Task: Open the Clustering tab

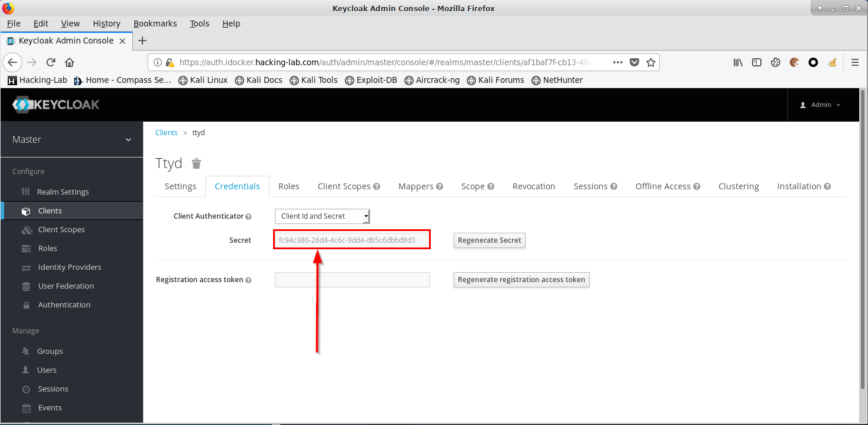Action: pos(739,186)
